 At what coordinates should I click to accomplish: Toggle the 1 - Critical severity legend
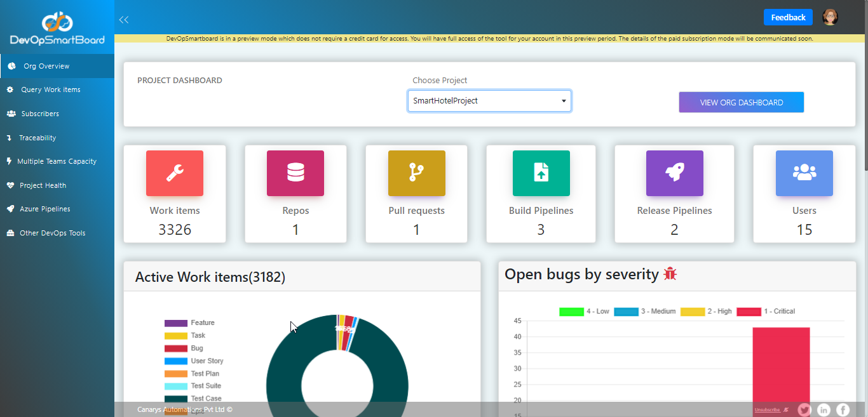pyautogui.click(x=766, y=312)
